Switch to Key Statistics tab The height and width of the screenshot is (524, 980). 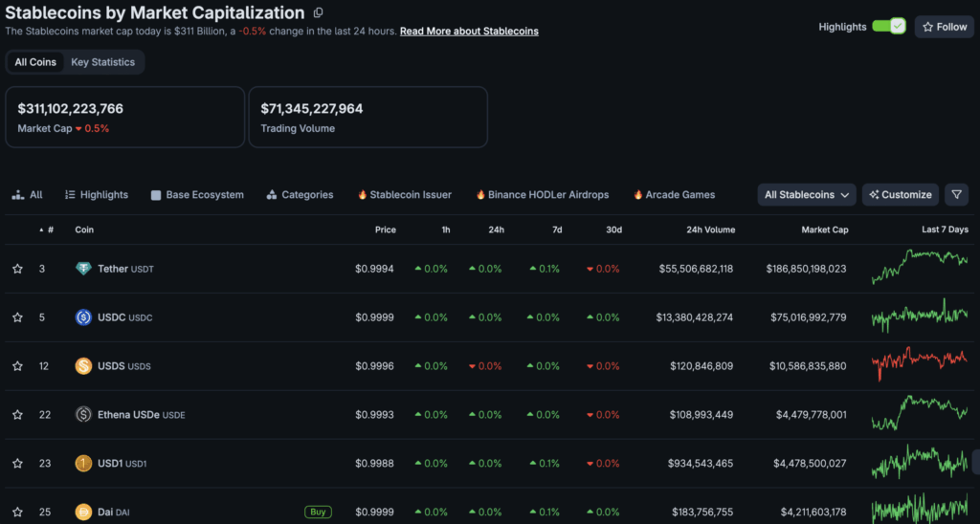click(x=103, y=62)
